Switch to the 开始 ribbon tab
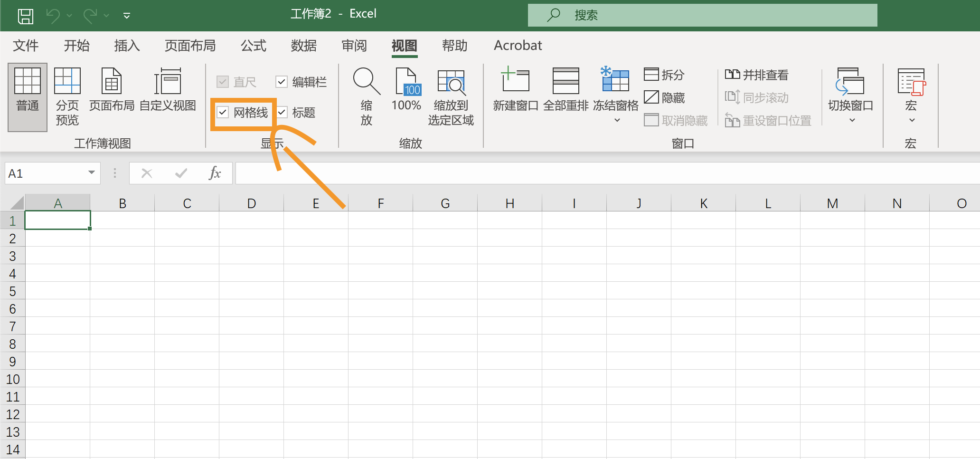Image resolution: width=980 pixels, height=459 pixels. pyautogui.click(x=76, y=46)
